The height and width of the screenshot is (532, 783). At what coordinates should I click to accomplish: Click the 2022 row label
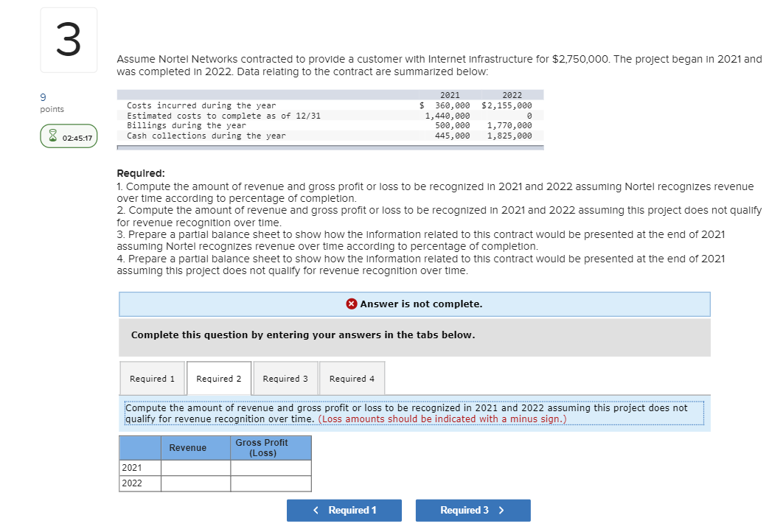tap(130, 483)
